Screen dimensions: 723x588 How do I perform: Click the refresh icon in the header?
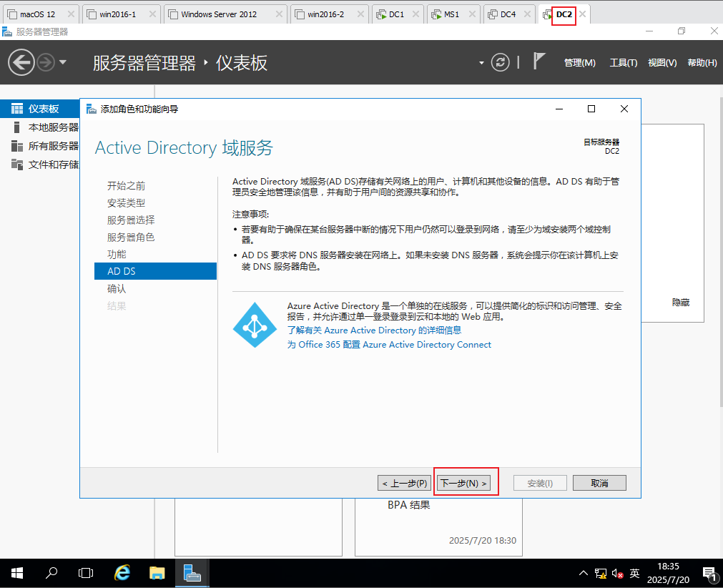pos(501,62)
